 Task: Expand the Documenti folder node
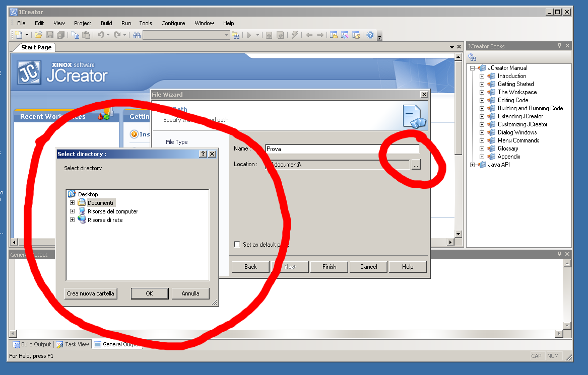pos(72,203)
